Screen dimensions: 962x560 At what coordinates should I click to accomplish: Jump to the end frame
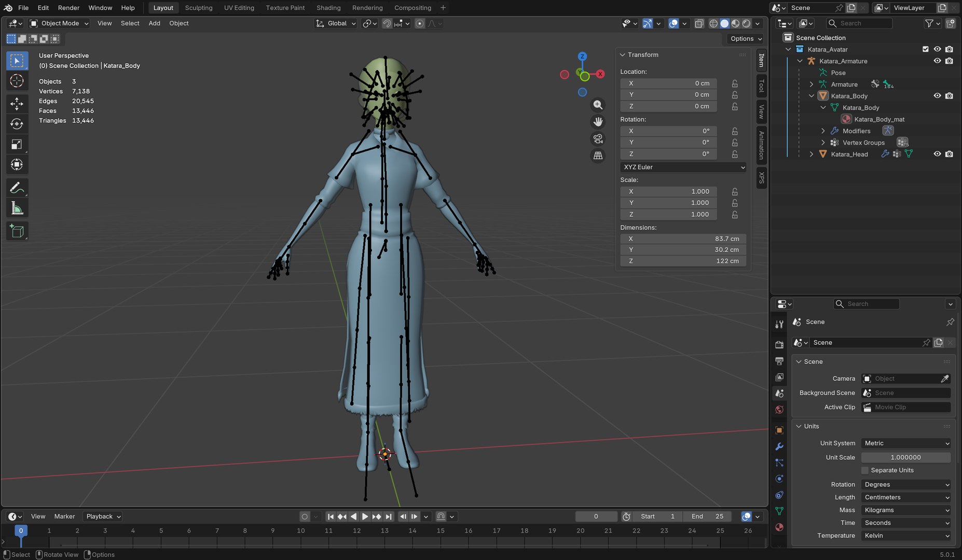pos(389,516)
